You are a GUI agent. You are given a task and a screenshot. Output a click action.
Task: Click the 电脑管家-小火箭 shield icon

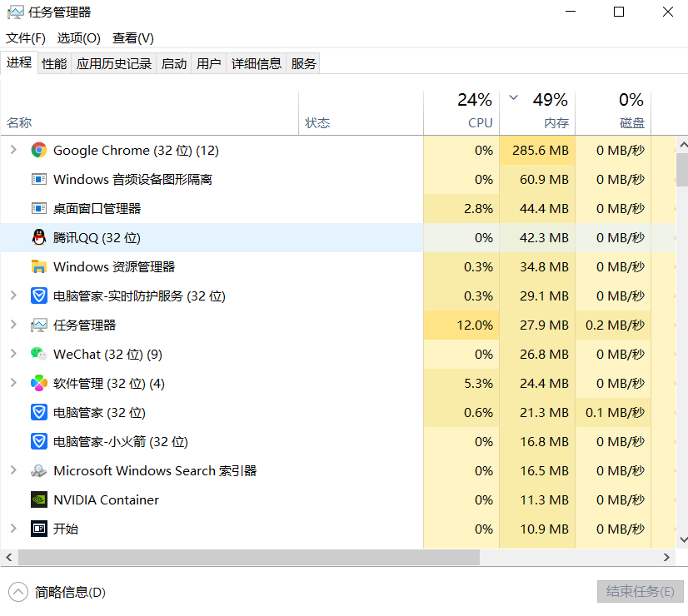point(38,441)
